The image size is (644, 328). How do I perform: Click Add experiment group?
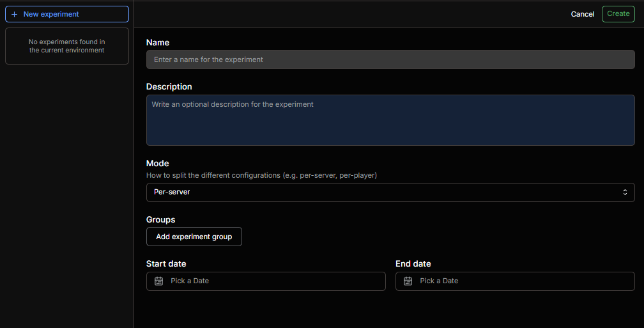(194, 237)
